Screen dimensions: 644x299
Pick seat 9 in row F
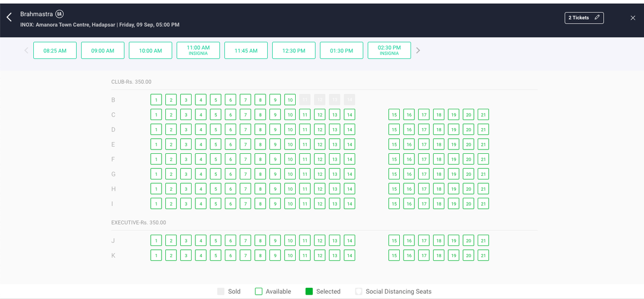(275, 159)
